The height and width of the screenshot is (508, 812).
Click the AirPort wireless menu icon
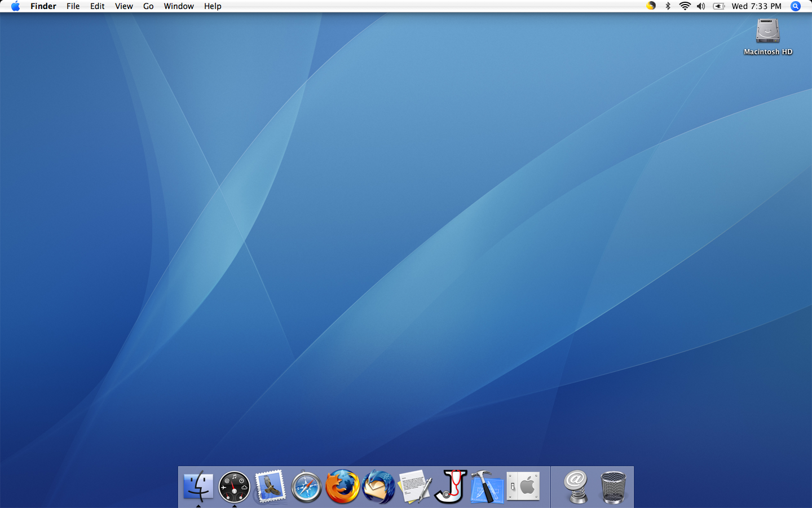tap(685, 6)
